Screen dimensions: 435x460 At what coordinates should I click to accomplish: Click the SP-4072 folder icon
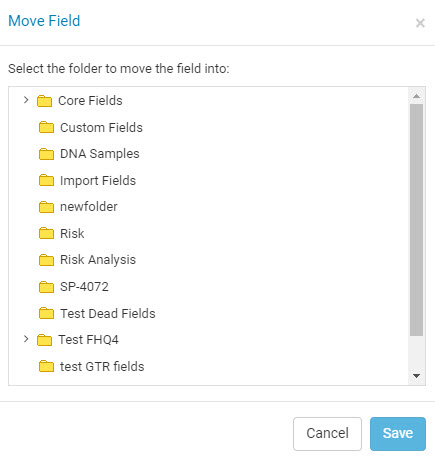coord(46,287)
